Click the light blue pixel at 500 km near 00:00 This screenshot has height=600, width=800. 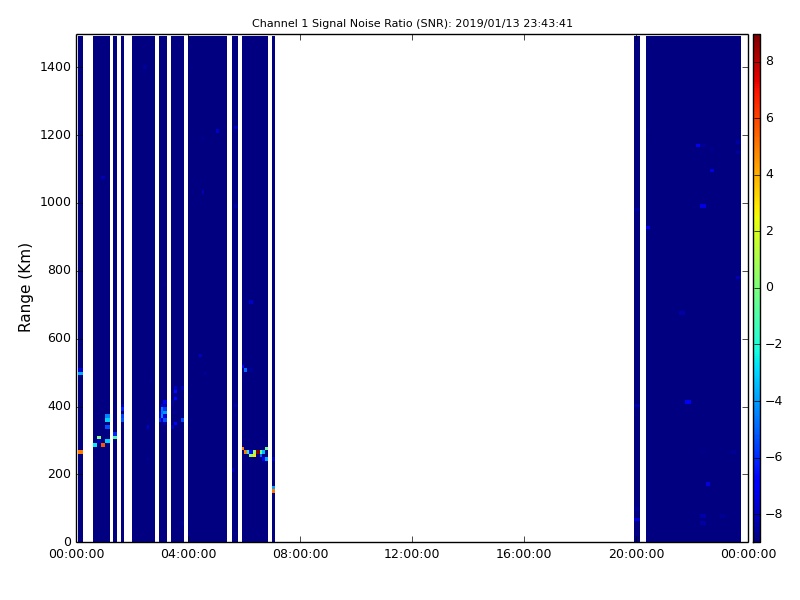click(x=81, y=373)
